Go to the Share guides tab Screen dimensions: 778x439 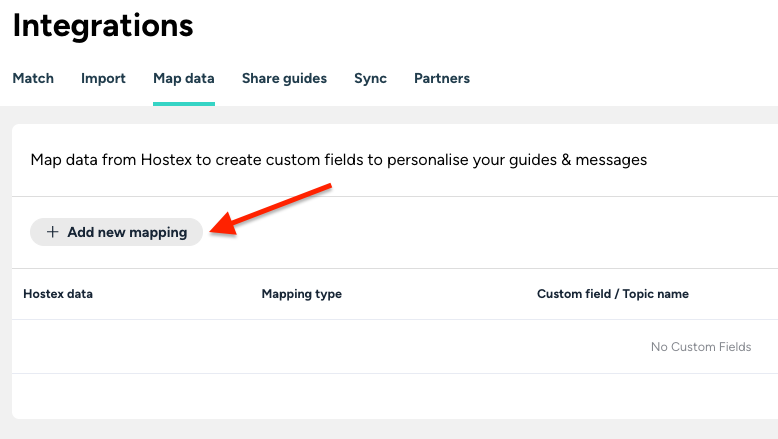284,78
